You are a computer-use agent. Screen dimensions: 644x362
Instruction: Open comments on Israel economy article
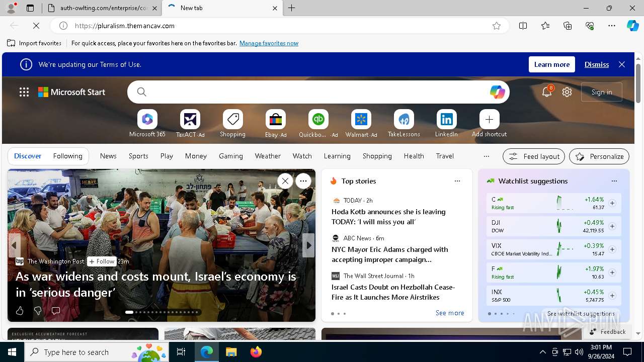(56, 311)
